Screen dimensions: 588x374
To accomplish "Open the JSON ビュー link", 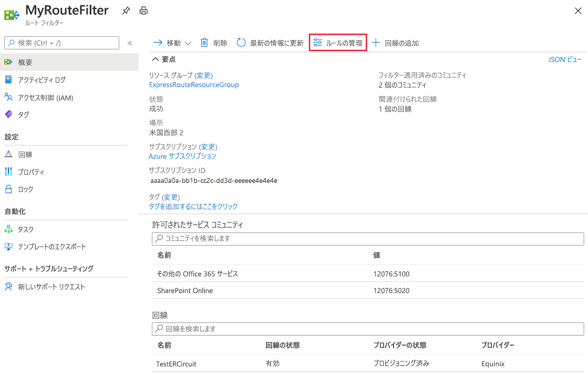I will (565, 59).
